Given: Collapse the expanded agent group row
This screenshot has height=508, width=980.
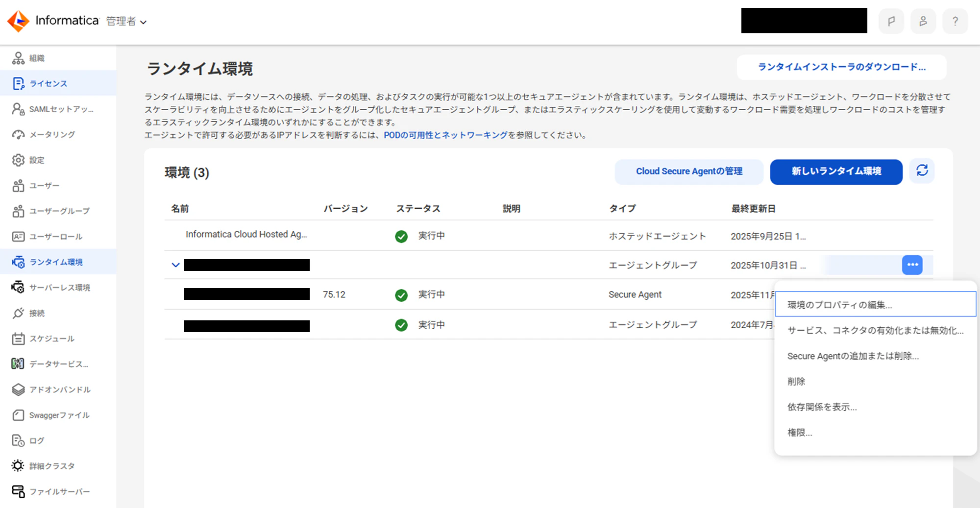Looking at the screenshot, I should point(175,265).
